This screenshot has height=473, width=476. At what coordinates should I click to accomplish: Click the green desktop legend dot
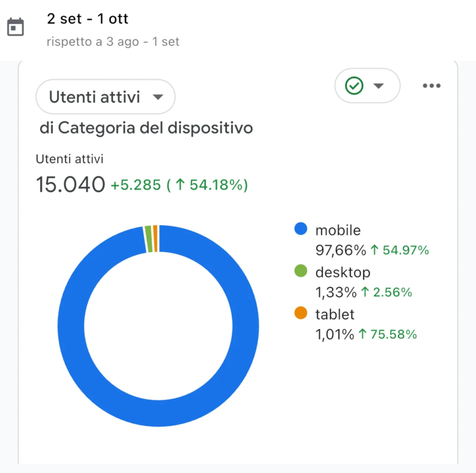pos(301,270)
